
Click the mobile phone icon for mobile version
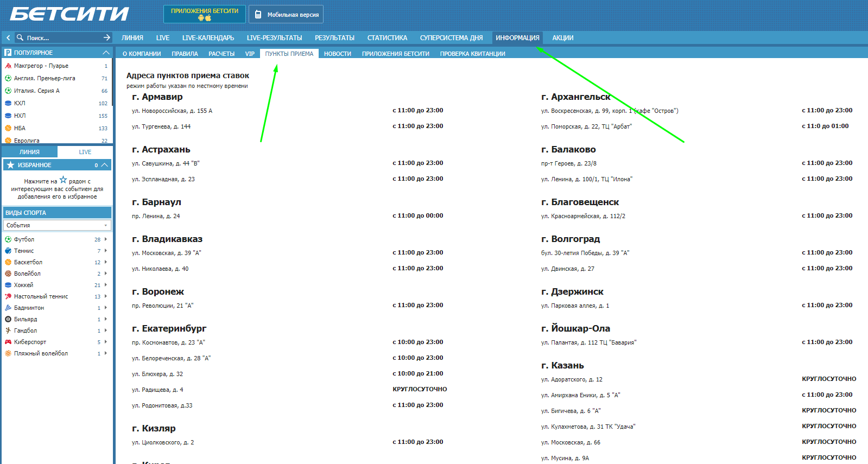[258, 15]
